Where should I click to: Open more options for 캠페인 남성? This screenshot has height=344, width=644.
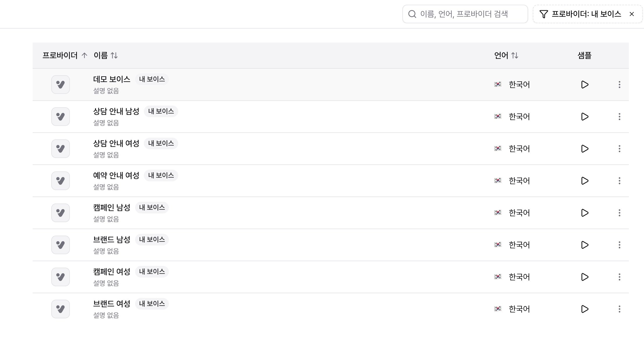point(620,213)
